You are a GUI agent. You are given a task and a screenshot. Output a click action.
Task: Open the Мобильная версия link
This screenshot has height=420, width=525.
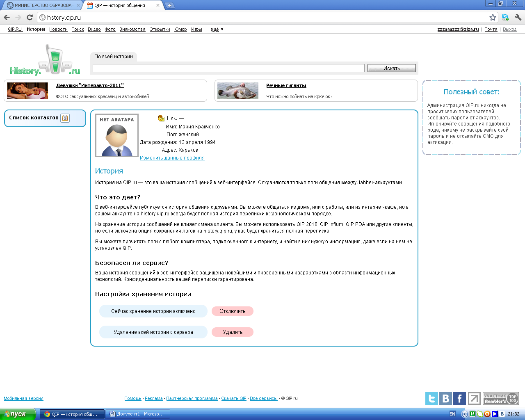coord(23,398)
